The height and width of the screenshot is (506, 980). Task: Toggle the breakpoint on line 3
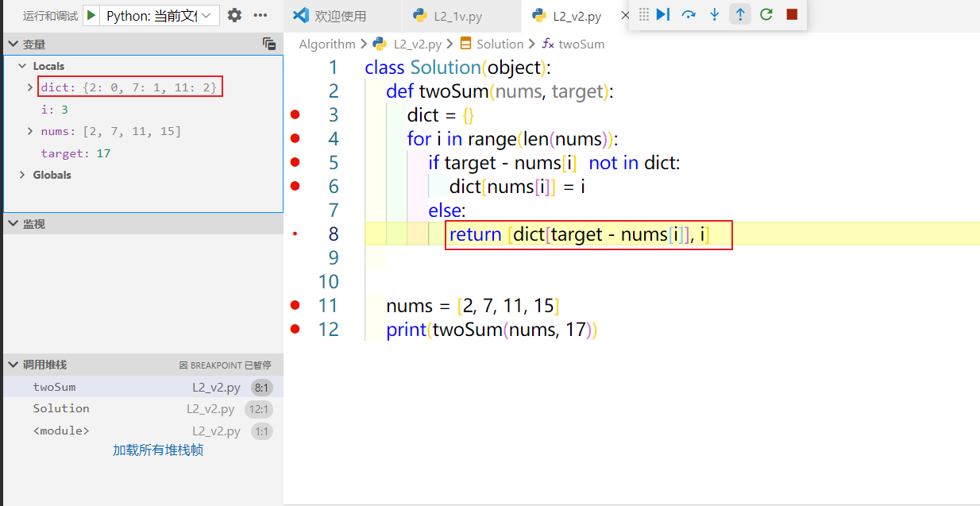(295, 115)
